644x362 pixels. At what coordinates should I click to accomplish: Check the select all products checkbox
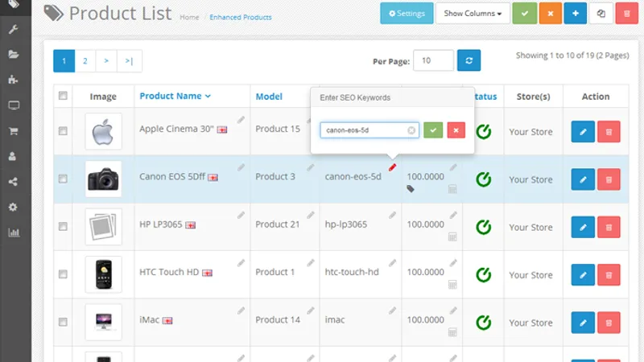63,96
